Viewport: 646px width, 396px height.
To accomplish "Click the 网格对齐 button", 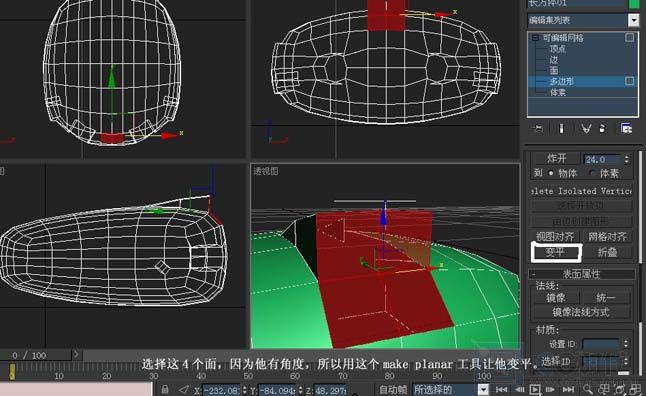I will tap(607, 237).
